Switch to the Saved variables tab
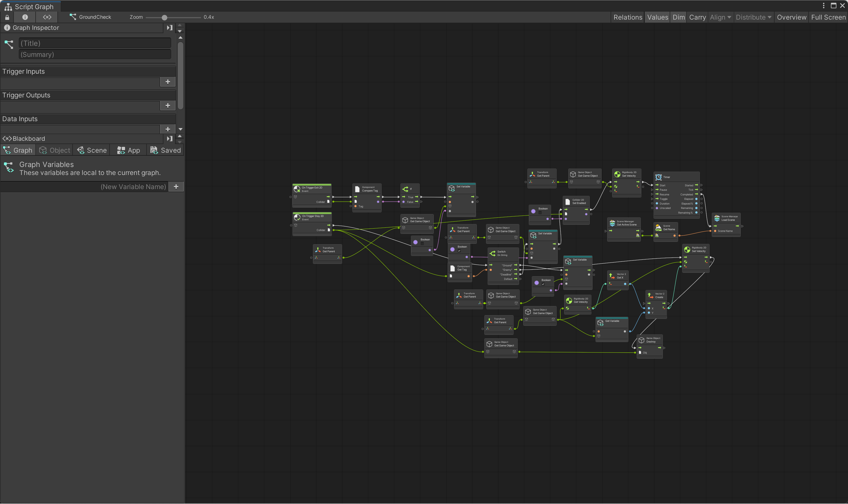 [166, 150]
